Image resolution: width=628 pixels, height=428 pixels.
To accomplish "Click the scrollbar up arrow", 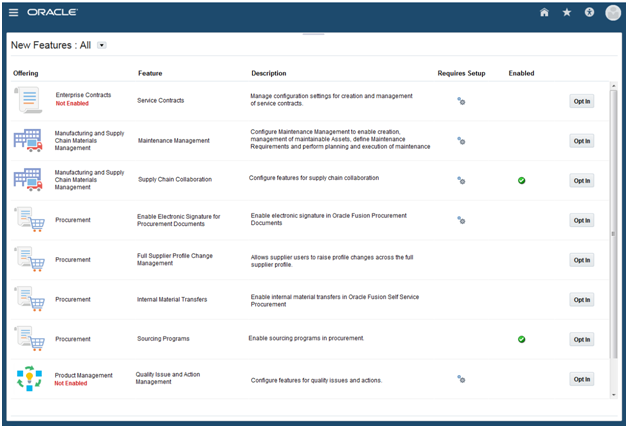I will (614, 86).
